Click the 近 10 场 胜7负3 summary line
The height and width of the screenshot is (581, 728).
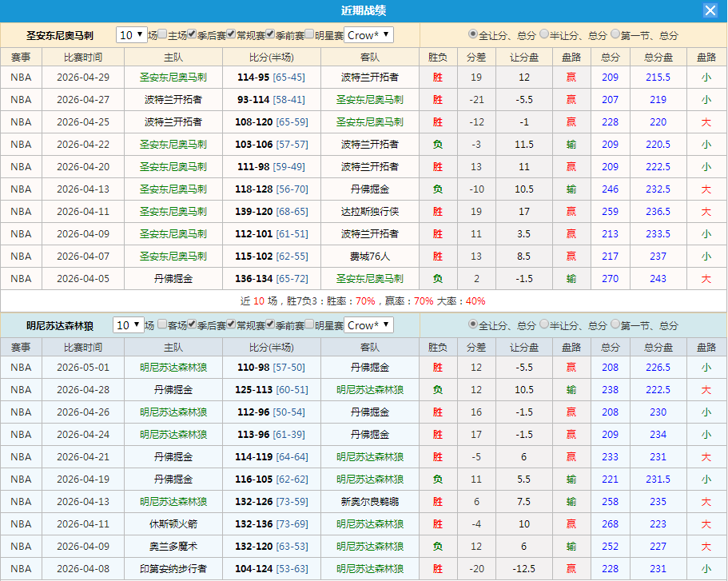pyautogui.click(x=363, y=301)
